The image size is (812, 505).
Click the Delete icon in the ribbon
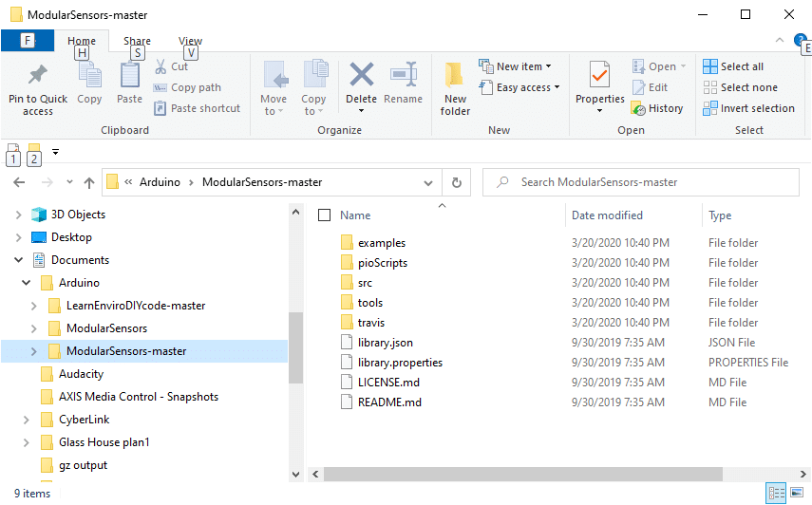361,75
